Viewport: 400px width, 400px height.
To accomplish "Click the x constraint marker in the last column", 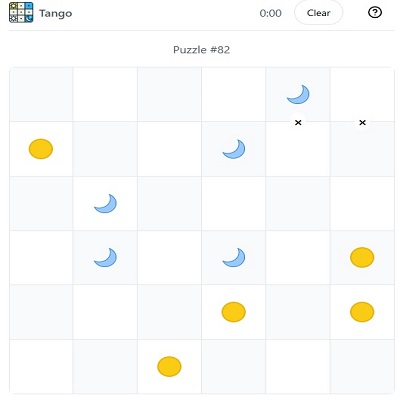I will [x=362, y=122].
